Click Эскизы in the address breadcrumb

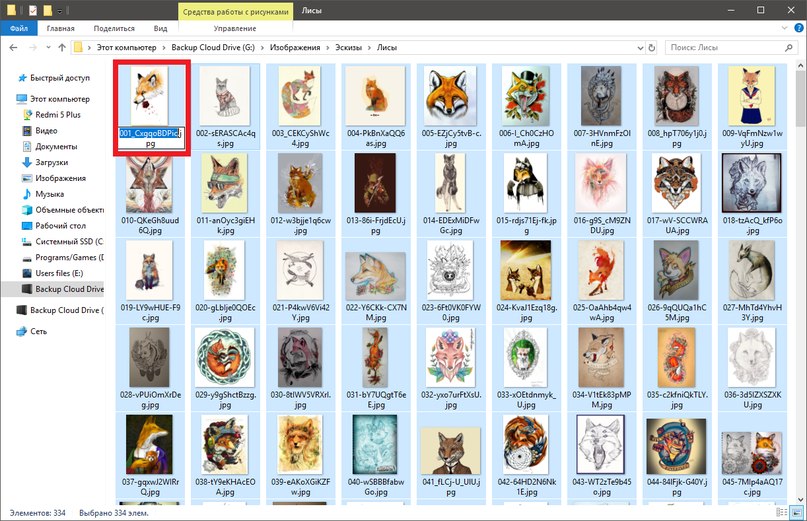pos(350,47)
